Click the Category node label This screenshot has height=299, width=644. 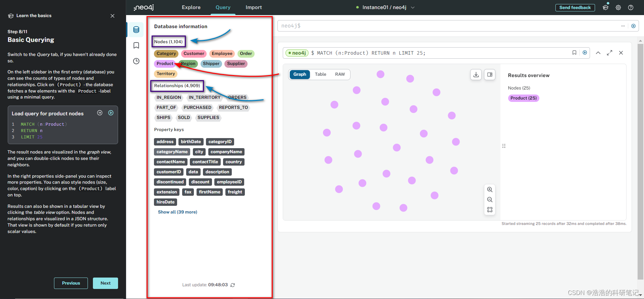166,54
